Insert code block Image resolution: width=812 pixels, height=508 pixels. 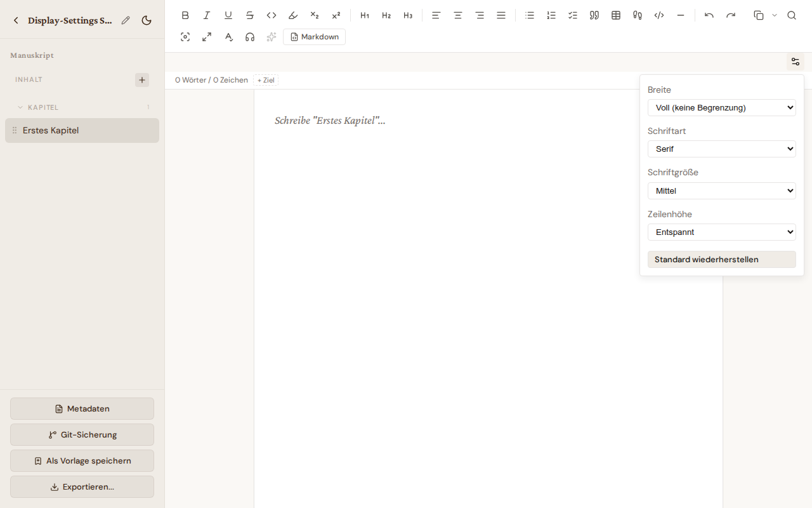click(x=659, y=15)
